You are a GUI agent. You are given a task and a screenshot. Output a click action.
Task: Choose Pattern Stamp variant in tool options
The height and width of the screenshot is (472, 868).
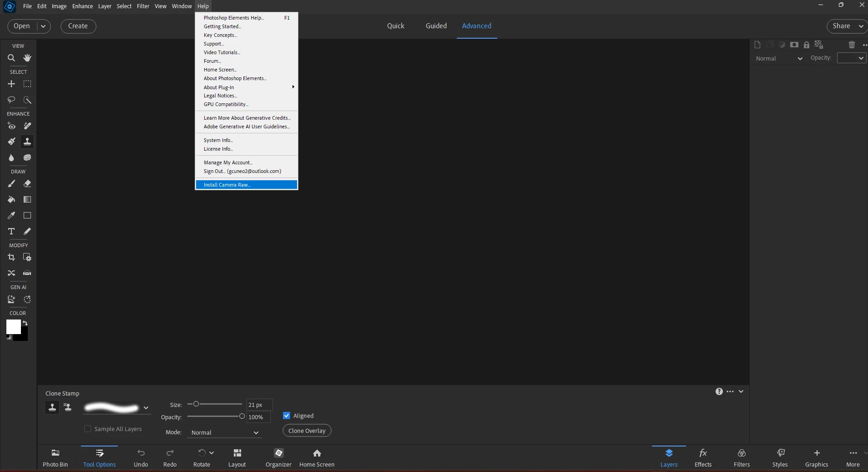click(68, 407)
